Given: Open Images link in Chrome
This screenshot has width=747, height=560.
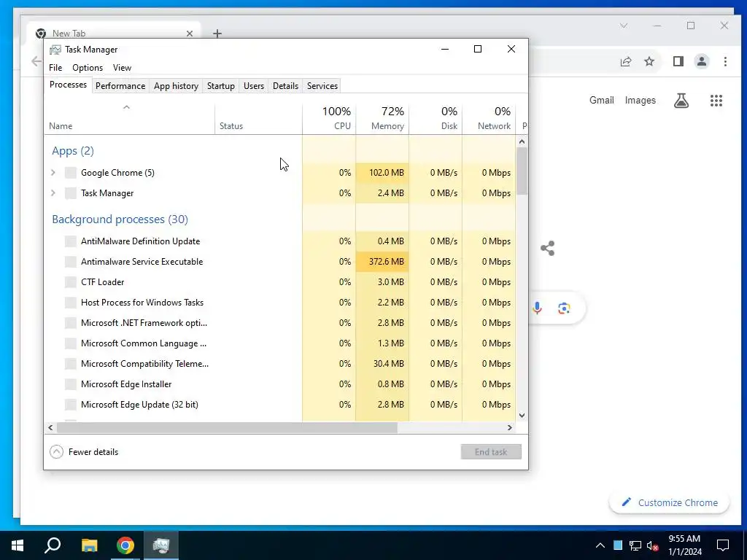Looking at the screenshot, I should tap(640, 101).
